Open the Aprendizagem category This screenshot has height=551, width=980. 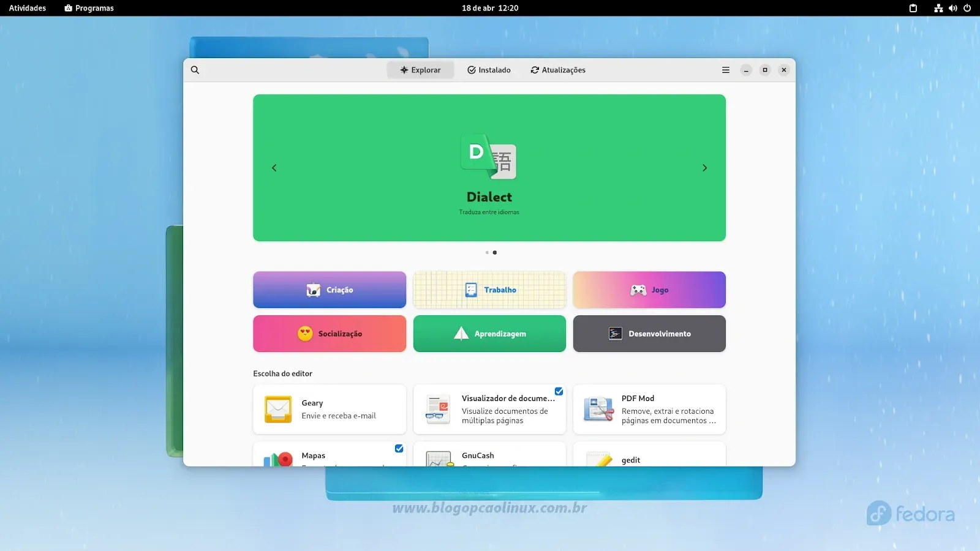pyautogui.click(x=489, y=334)
